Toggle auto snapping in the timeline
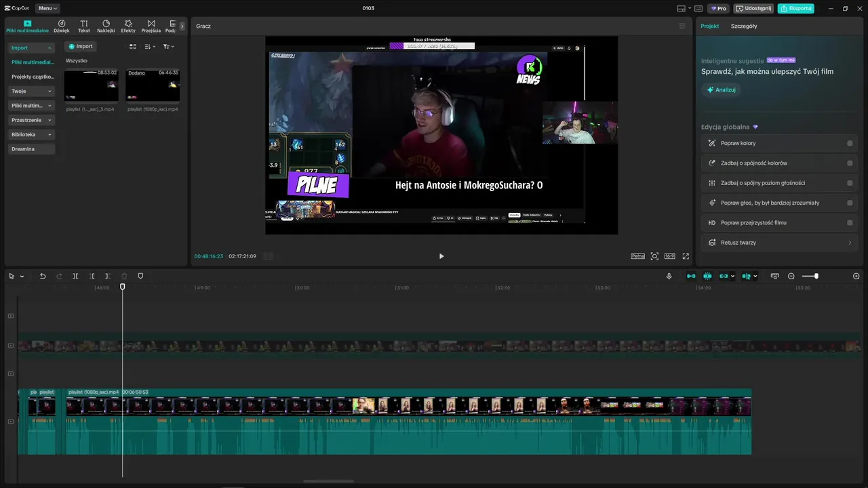 tap(707, 276)
